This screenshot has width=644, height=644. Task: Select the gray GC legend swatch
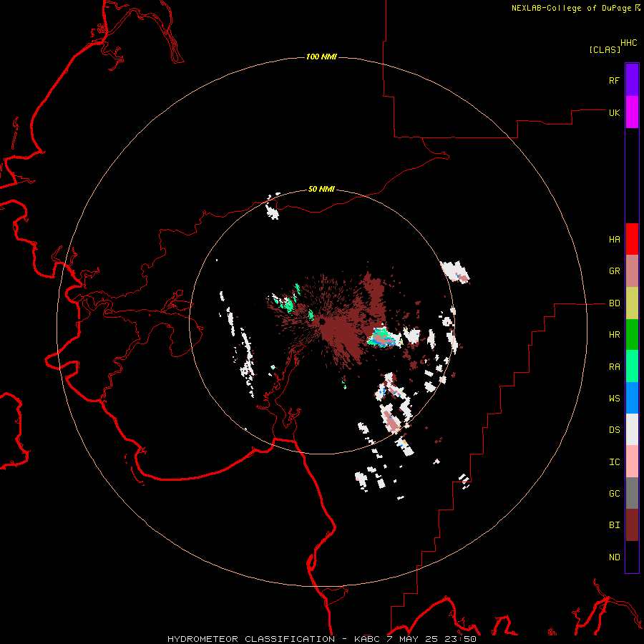click(x=632, y=493)
